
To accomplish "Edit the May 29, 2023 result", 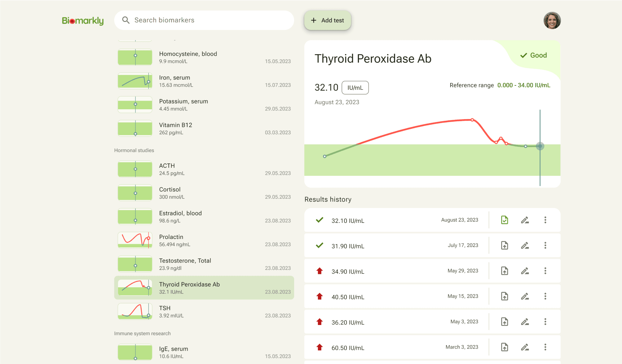I will [525, 271].
